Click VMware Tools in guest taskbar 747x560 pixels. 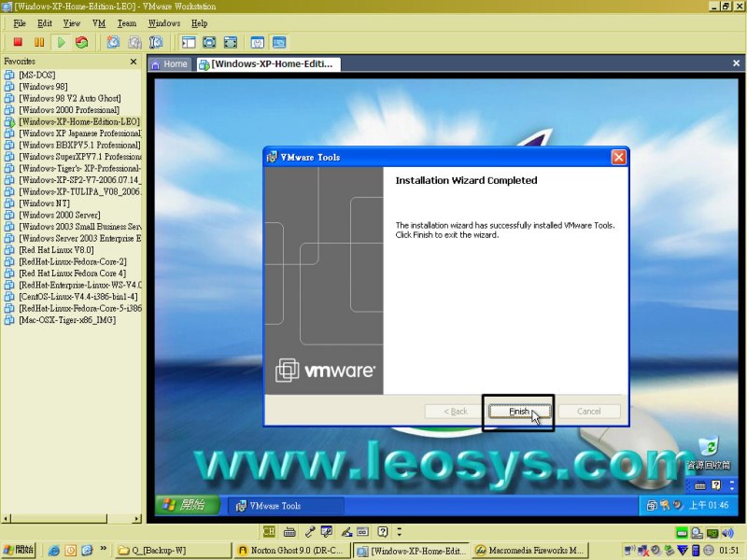(285, 506)
